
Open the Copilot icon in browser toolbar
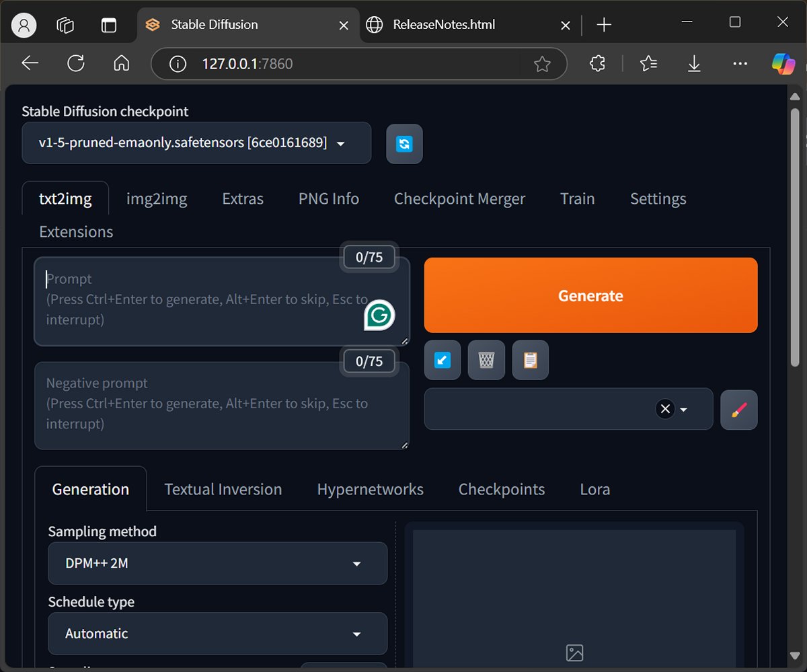(x=783, y=64)
